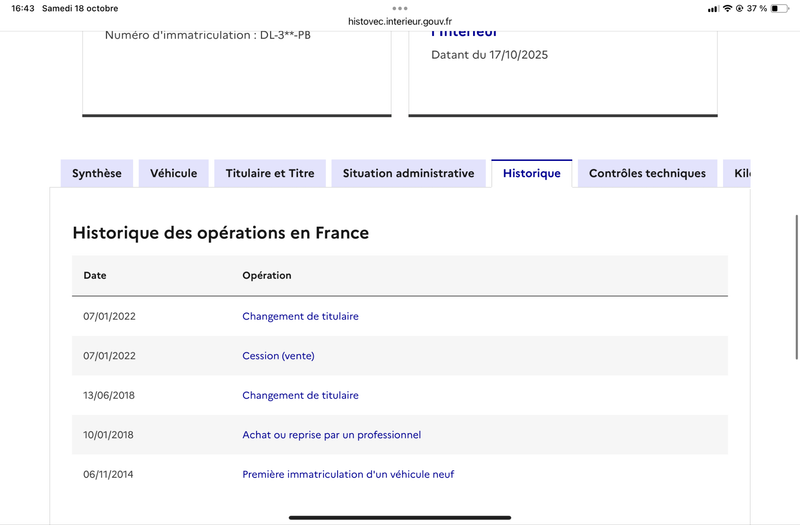
Task: Switch to the Synthèse tab
Action: (x=97, y=173)
